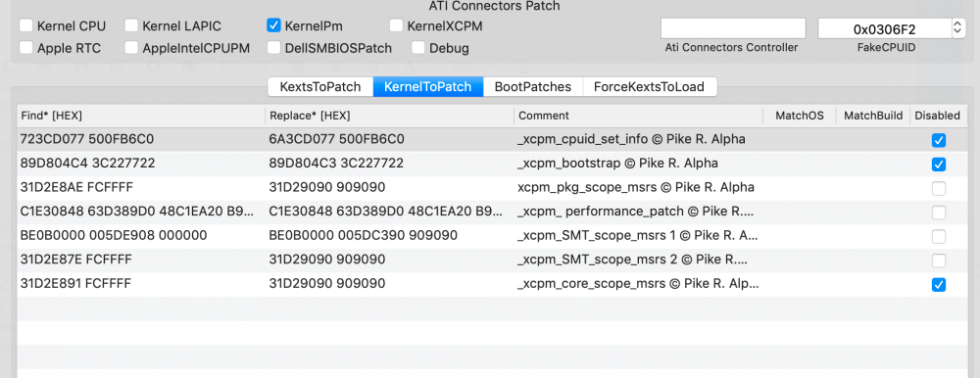
Task: Select Find cell 31D2E891 FCFFFF
Action: tap(140, 284)
